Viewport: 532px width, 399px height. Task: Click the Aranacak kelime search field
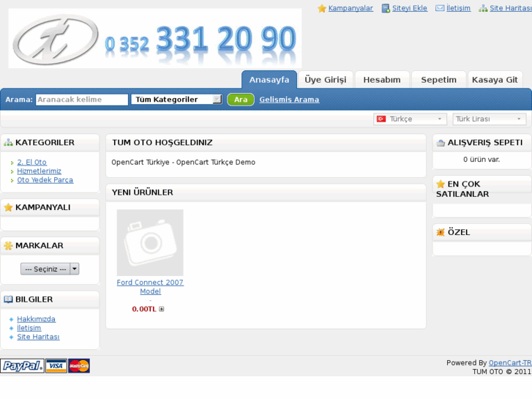(x=82, y=100)
